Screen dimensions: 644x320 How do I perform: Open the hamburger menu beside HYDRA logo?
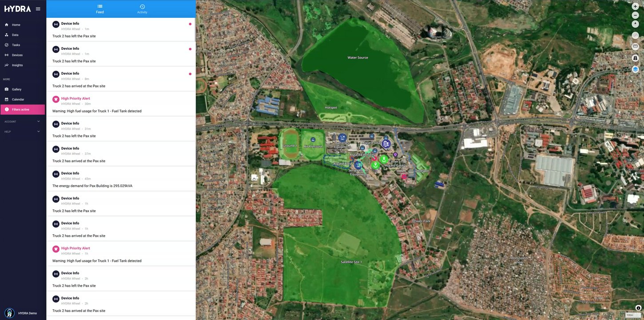(38, 9)
